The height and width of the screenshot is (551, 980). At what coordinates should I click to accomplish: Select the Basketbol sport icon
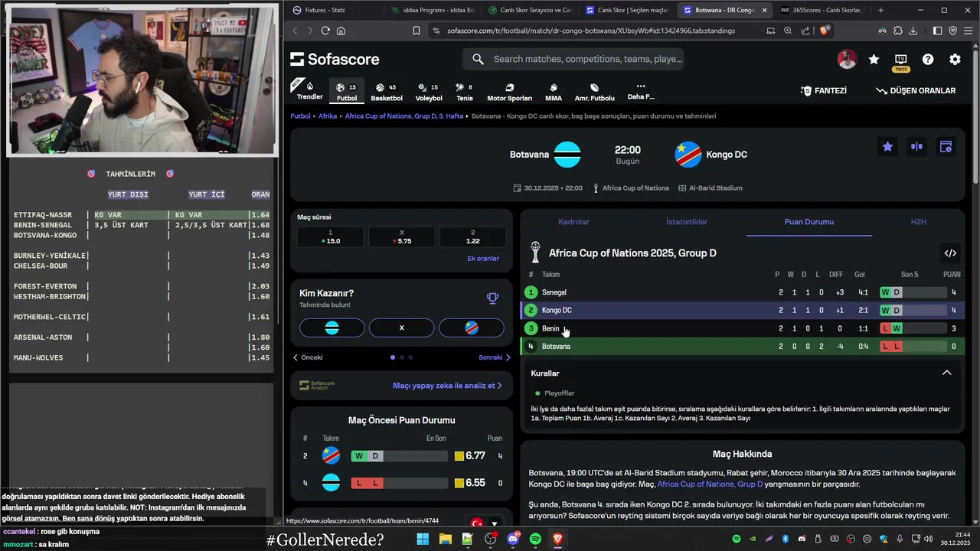(386, 92)
